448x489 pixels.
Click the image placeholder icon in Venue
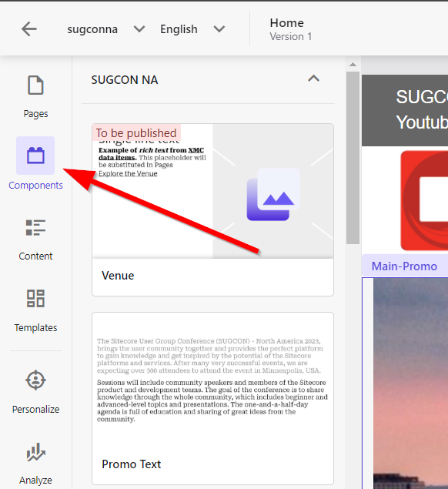(x=273, y=194)
